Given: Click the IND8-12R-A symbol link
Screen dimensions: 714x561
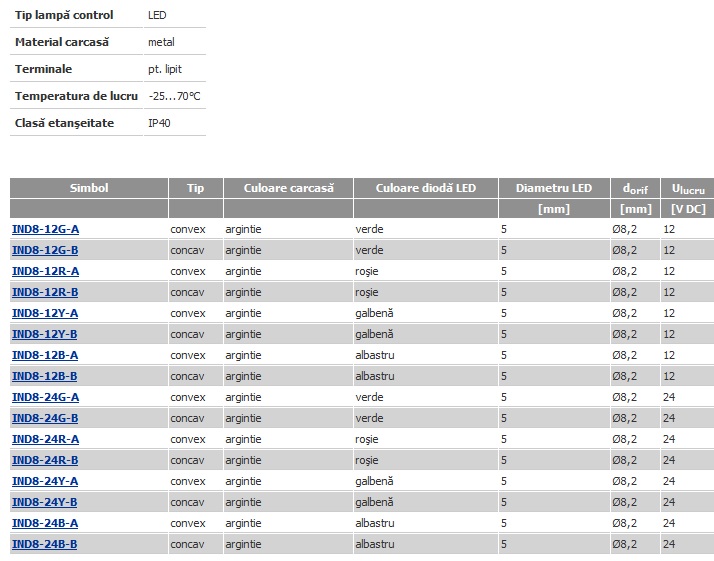Looking at the screenshot, I should pos(45,271).
